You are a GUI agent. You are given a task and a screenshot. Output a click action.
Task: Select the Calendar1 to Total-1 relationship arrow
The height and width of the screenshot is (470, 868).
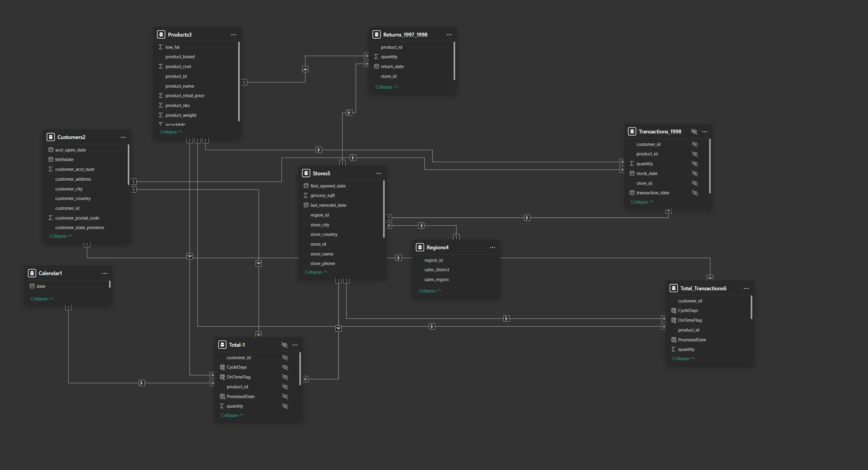[x=141, y=383]
